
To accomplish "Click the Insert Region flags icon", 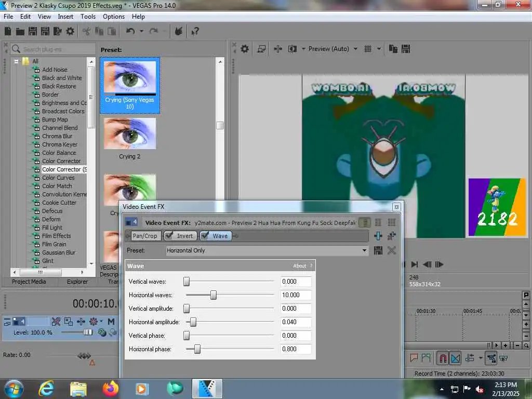I will (x=426, y=358).
